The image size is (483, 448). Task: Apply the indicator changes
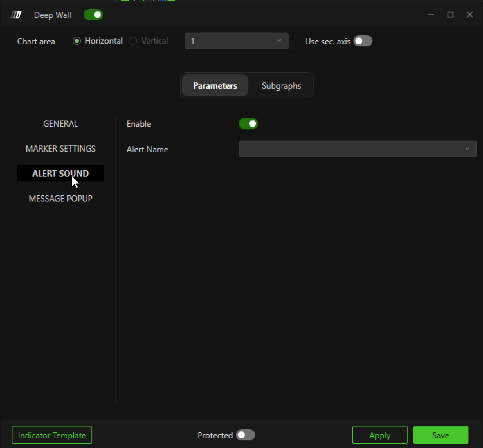(x=380, y=435)
